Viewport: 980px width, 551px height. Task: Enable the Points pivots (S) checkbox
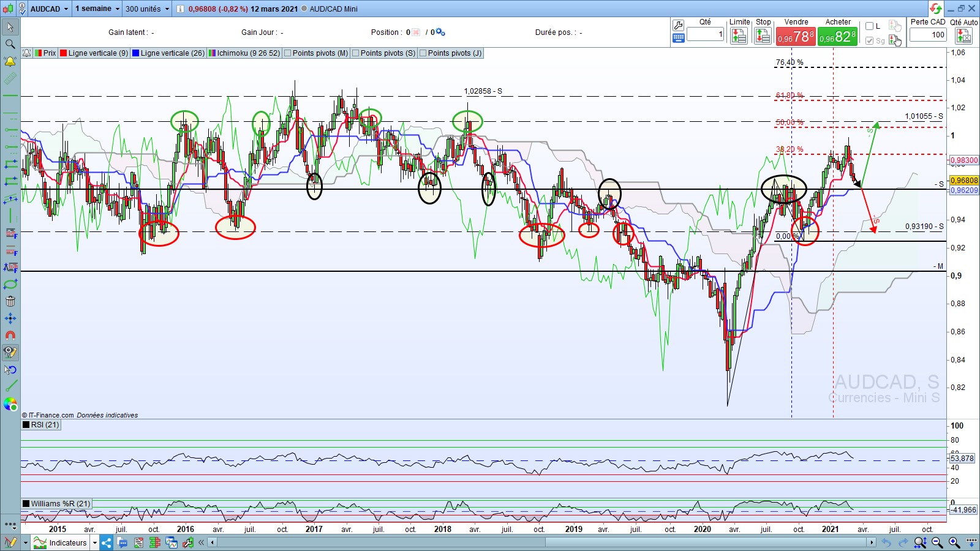point(356,53)
